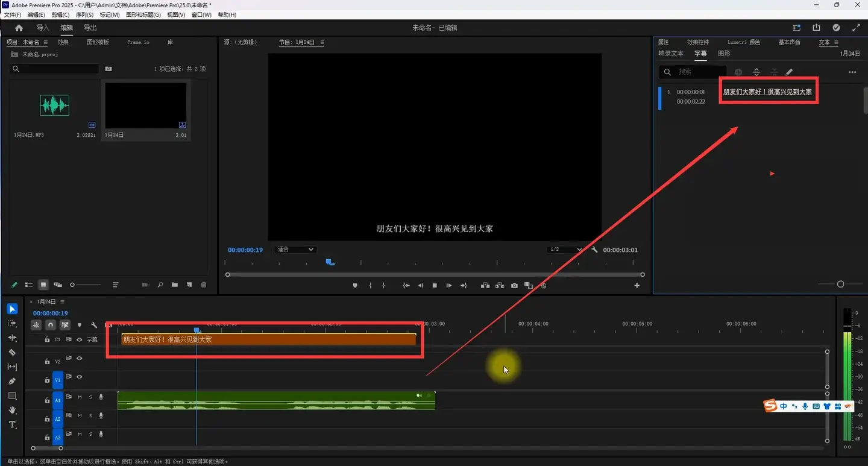
Task: Switch to the 导出 workspace
Action: click(x=90, y=28)
